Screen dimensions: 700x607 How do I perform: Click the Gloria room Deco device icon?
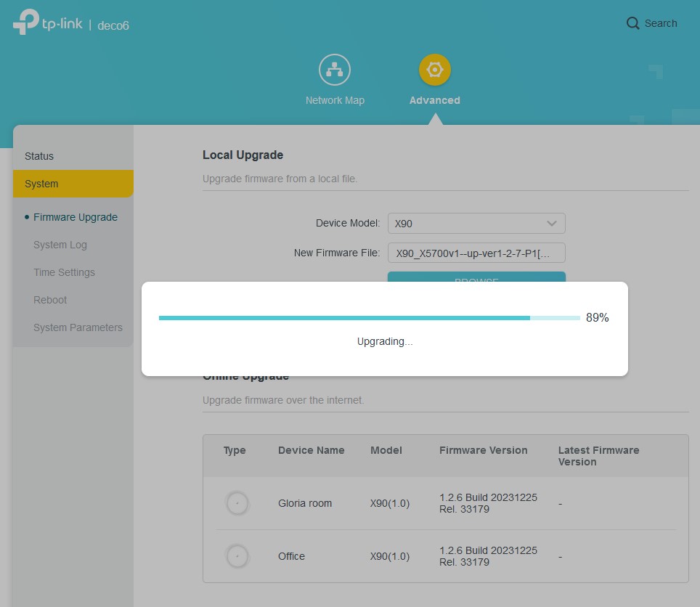(237, 503)
